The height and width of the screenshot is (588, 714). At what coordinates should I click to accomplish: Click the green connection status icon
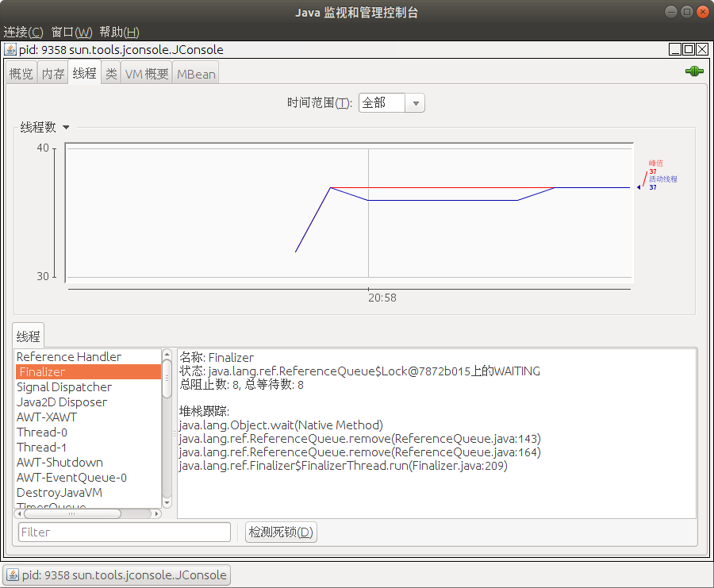click(x=694, y=71)
